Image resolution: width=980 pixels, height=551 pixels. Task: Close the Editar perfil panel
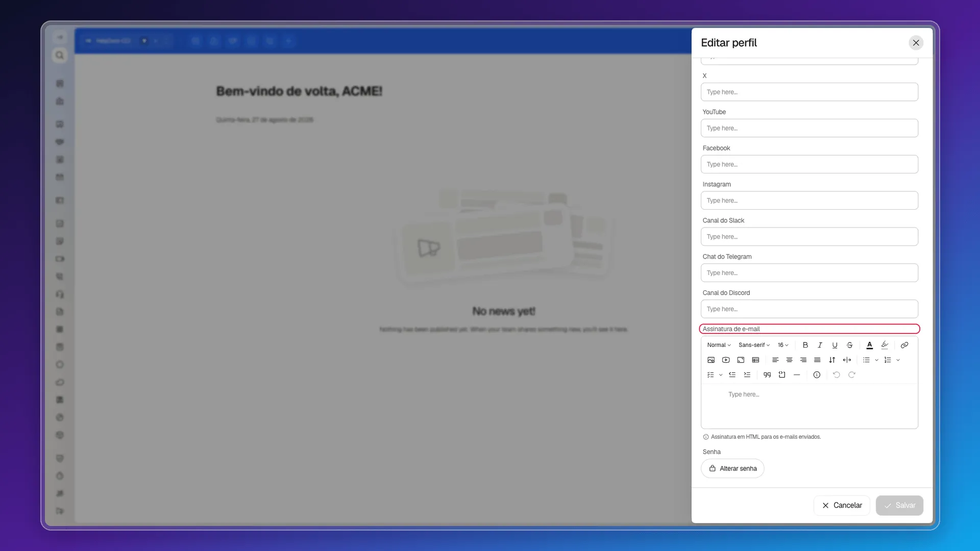[916, 43]
